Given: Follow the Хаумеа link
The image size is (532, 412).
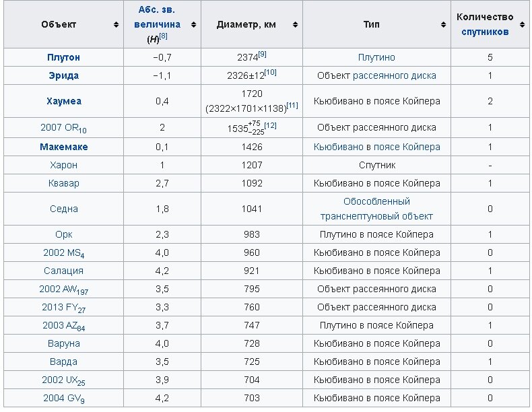Looking at the screenshot, I should click(63, 102).
